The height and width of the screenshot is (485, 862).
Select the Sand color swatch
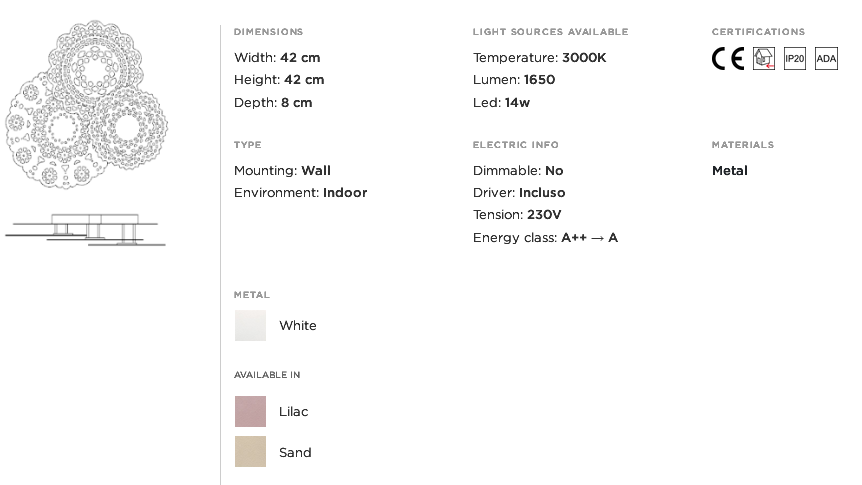click(250, 451)
